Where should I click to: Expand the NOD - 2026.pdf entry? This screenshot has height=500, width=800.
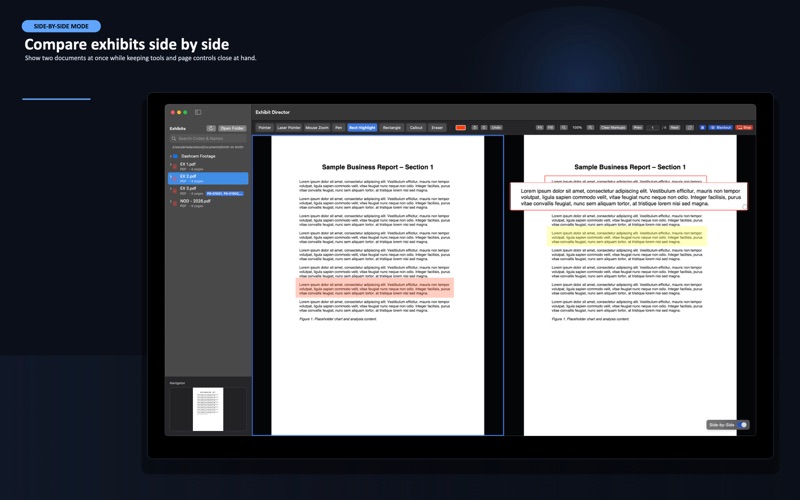[x=170, y=201]
